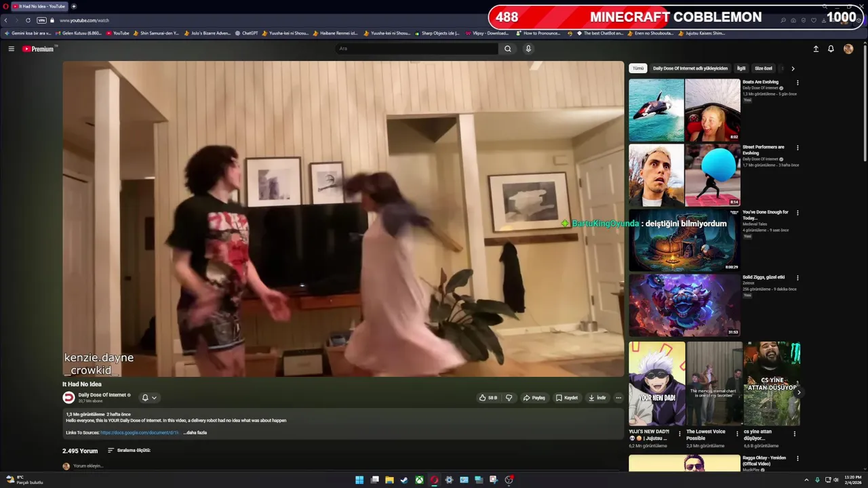
Task: Open options menu for You've Done Enough for Today
Action: (x=797, y=213)
